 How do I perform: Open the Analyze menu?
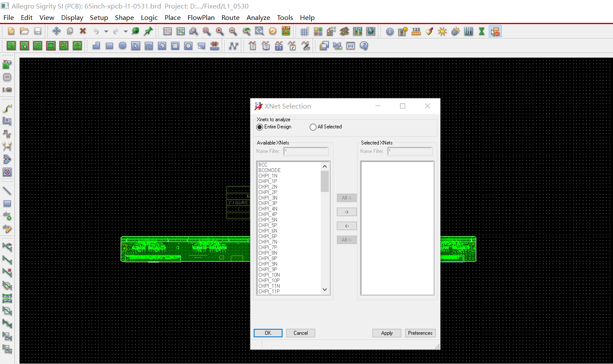(258, 17)
